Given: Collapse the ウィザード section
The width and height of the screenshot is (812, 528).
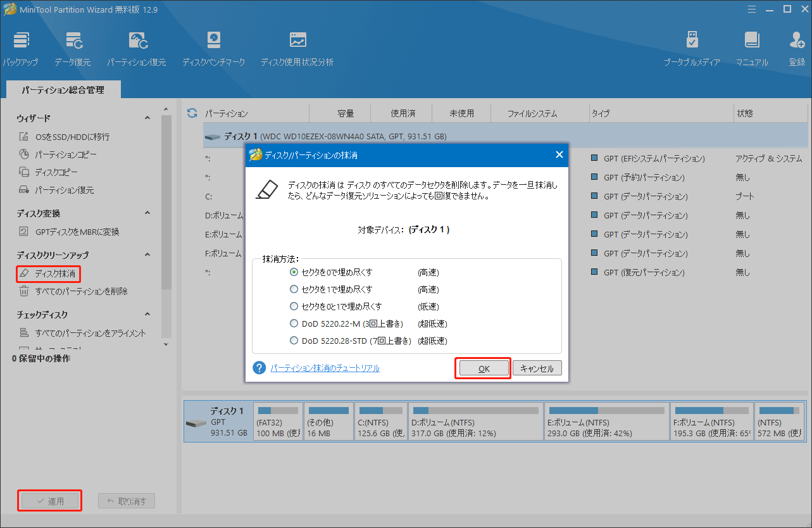Looking at the screenshot, I should click(147, 118).
